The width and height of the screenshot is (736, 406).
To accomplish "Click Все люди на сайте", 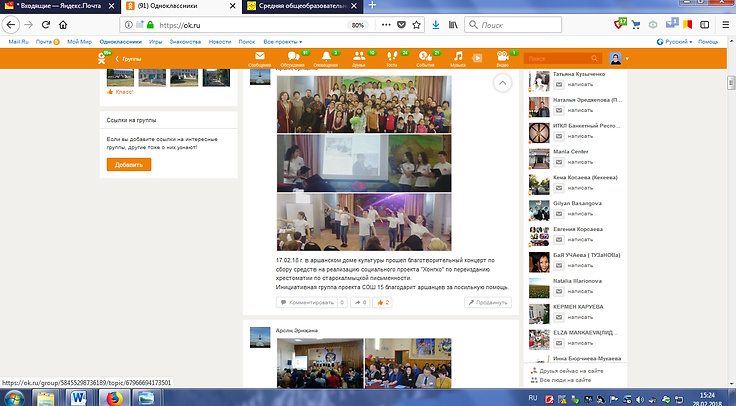I will tap(561, 380).
